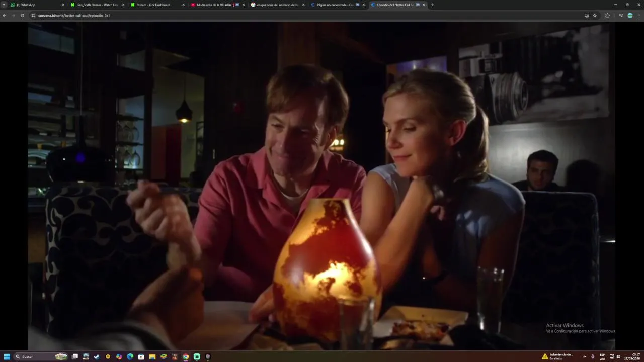Expand the tab search dropdown arrow

(x=4, y=5)
